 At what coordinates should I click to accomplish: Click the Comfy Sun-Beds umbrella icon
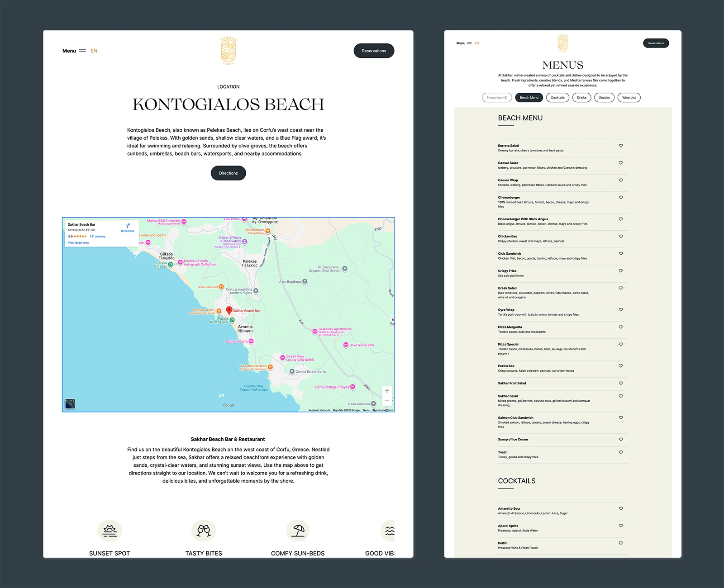click(x=298, y=531)
